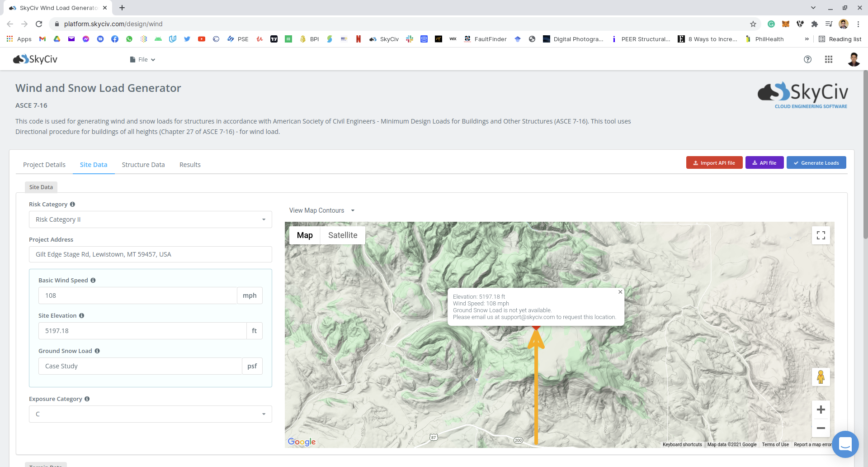Open the File menu

pyautogui.click(x=143, y=59)
